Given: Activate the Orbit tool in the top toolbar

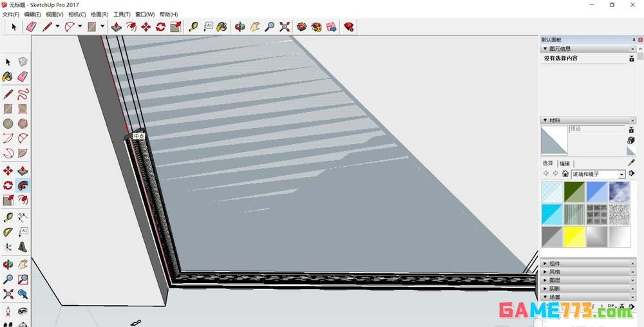Looking at the screenshot, I should click(x=240, y=27).
